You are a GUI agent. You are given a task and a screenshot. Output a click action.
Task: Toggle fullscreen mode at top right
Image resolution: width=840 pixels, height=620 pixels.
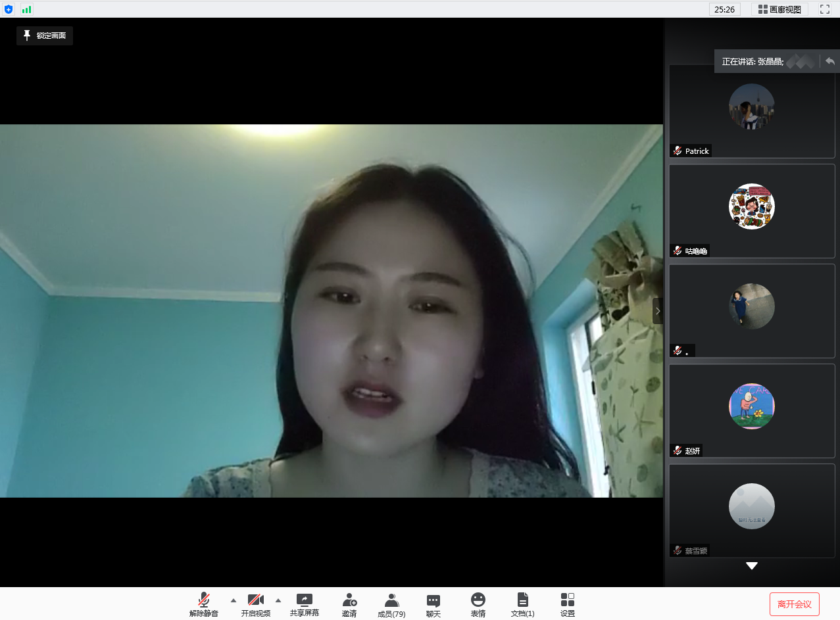[825, 9]
